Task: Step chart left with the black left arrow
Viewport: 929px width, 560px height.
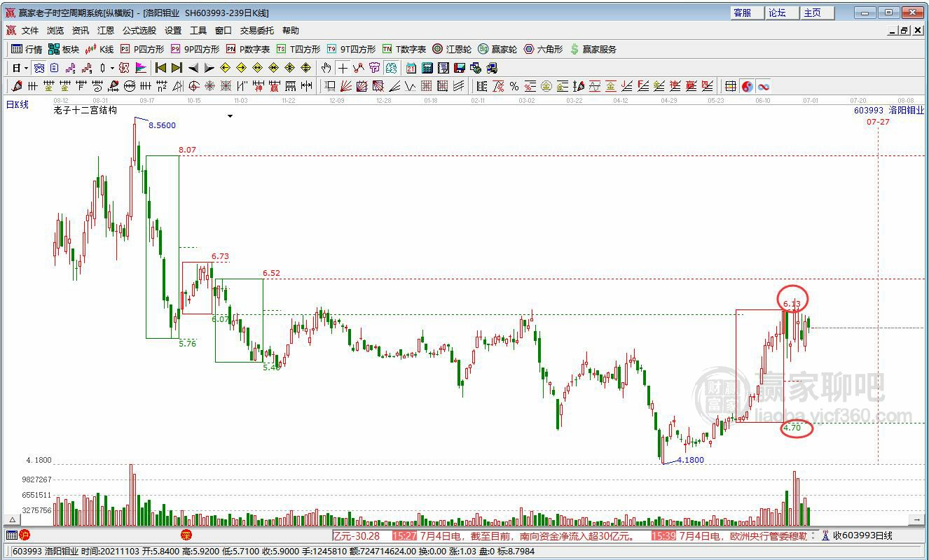Action: pyautogui.click(x=193, y=68)
